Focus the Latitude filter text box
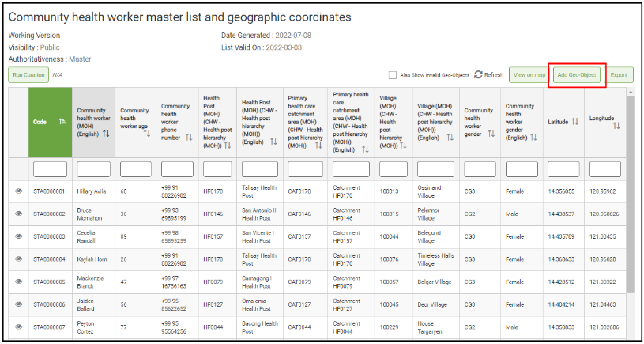Viewport: 644px width, 344px height. click(563, 169)
